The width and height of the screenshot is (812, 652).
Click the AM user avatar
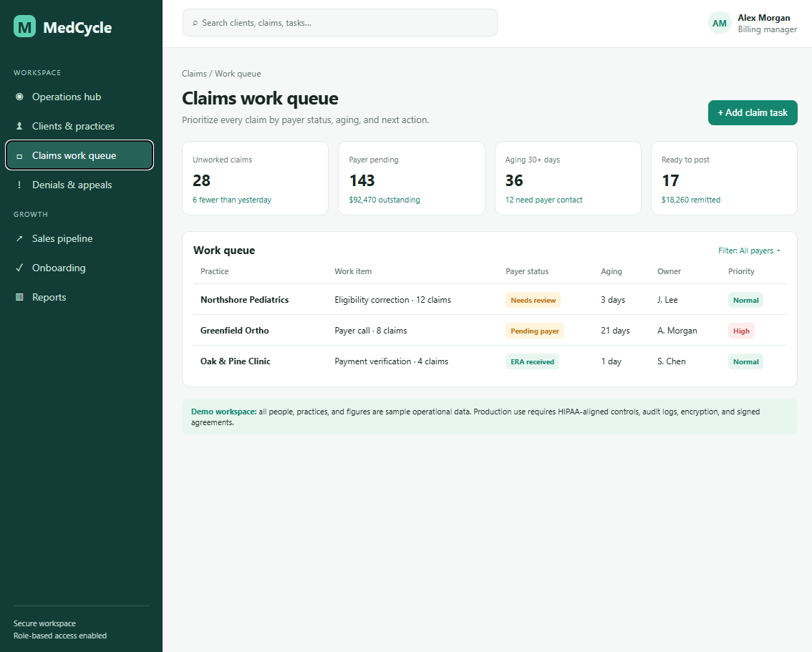click(x=720, y=24)
